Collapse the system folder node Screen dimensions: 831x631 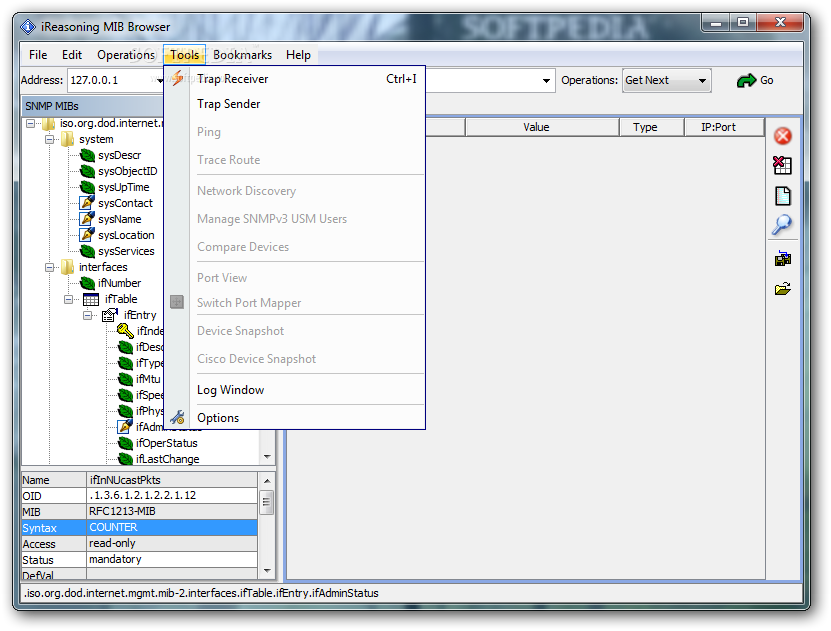(50, 139)
